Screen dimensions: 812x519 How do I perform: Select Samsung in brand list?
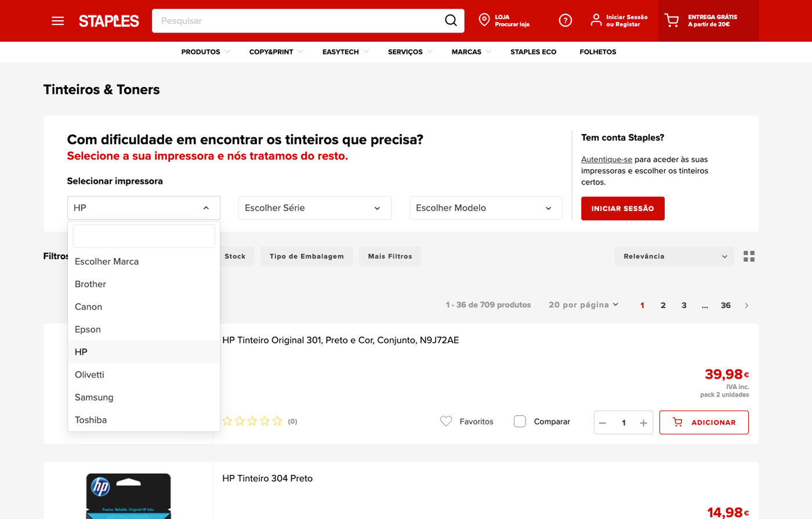pyautogui.click(x=144, y=397)
